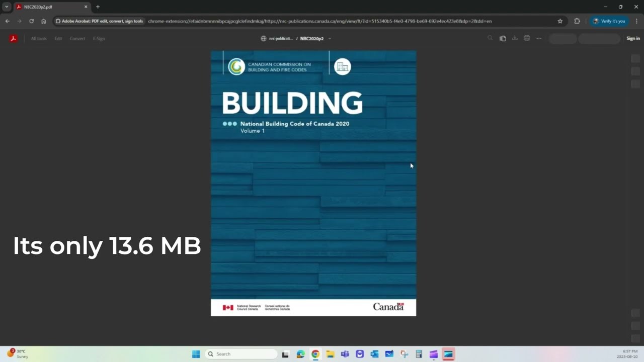Click the Adobe Acrobat logo icon
This screenshot has width=644, height=362.
click(x=14, y=39)
